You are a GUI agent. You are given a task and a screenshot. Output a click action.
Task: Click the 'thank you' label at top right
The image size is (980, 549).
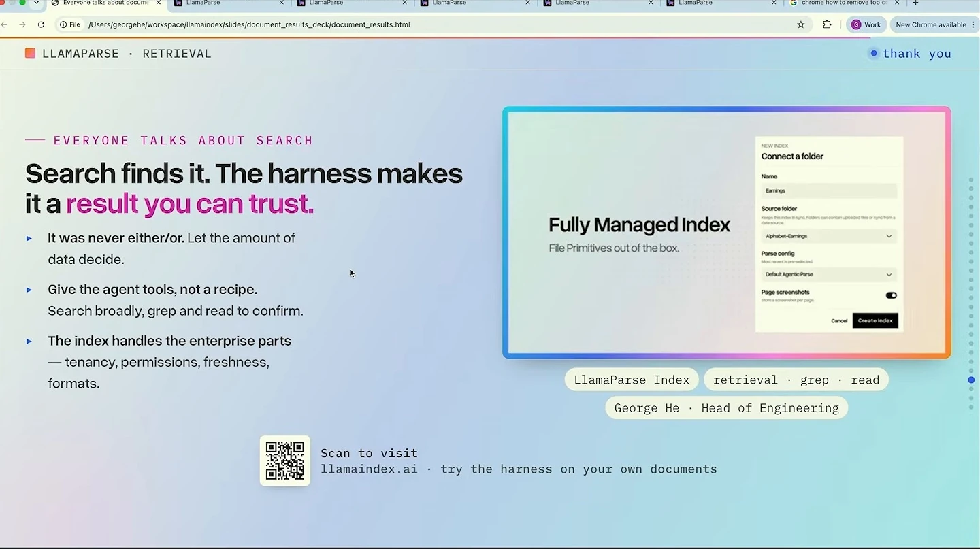point(917,54)
